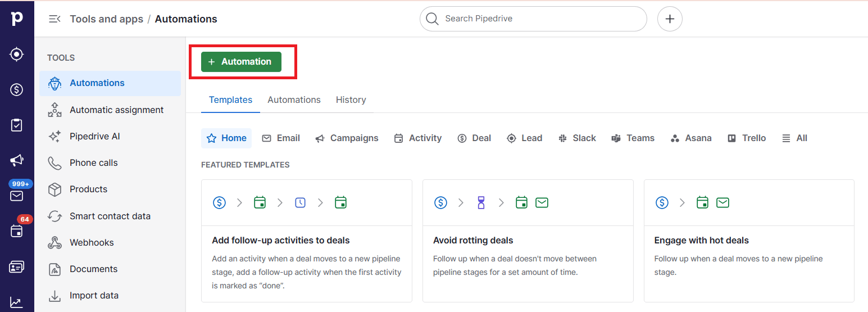
Task: Open calendar activities icon with 64 badge
Action: (x=17, y=231)
